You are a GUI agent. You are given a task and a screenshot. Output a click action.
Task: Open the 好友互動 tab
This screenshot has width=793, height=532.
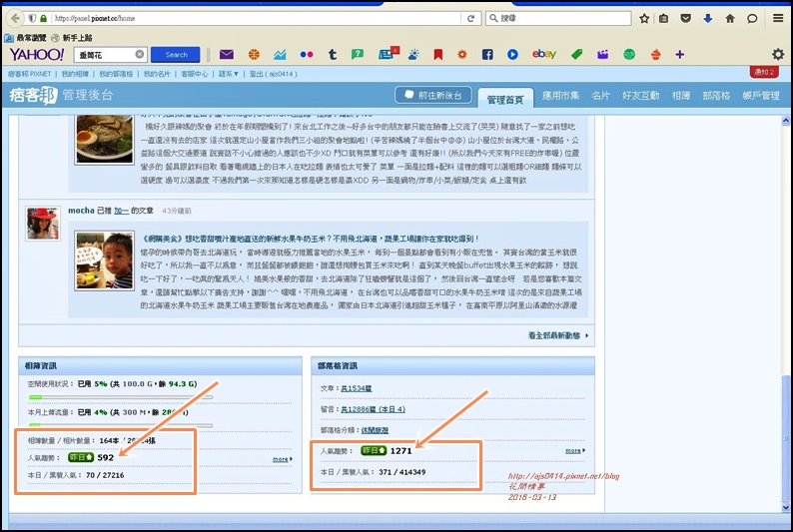coord(641,96)
